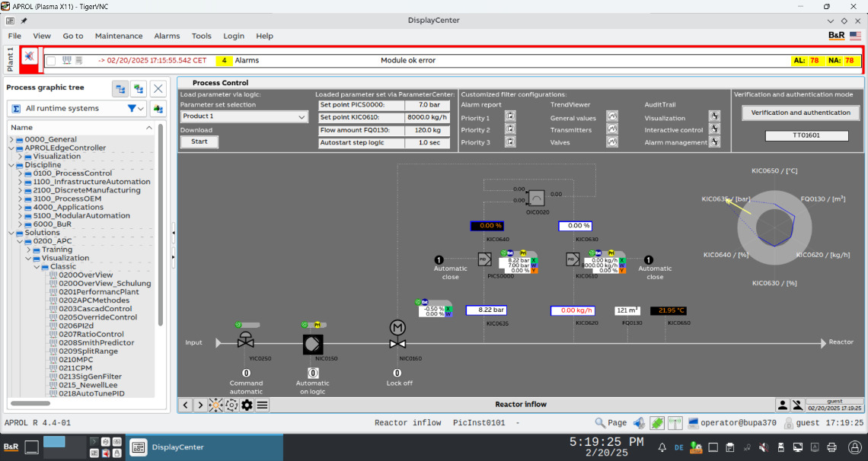Open the Parameter set selection dropdown
This screenshot has width=868, height=461.
point(244,117)
